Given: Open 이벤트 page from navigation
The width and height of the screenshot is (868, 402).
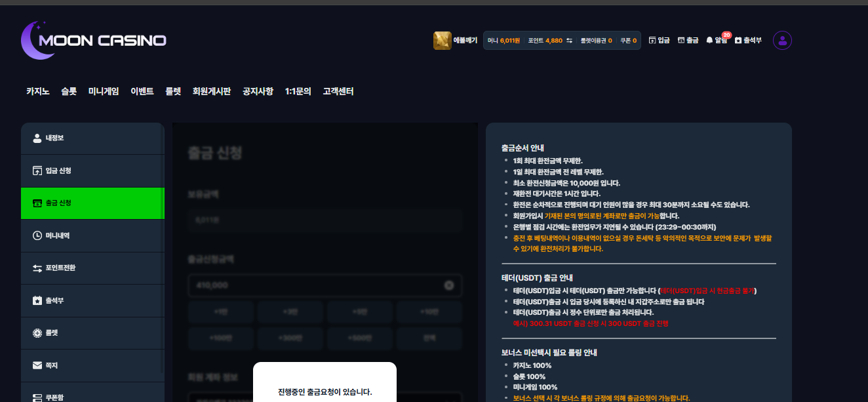Looking at the screenshot, I should [x=142, y=92].
